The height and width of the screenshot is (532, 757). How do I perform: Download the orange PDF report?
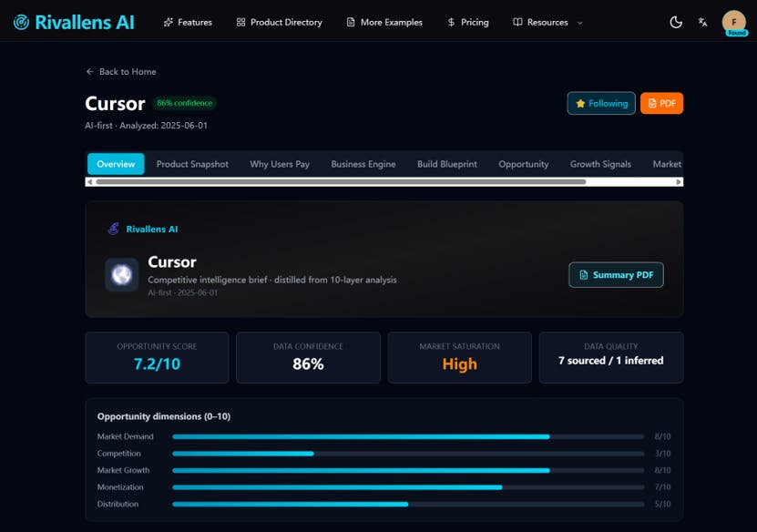661,103
